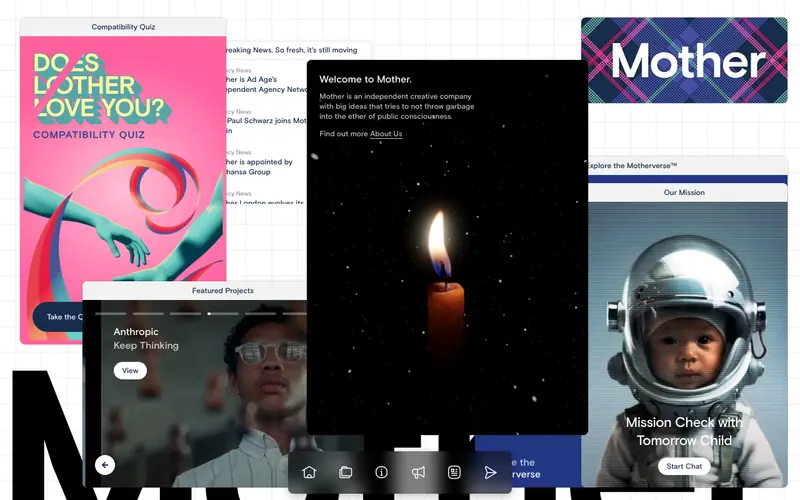The height and width of the screenshot is (500, 800).
Task: Start Chat with Tomorrow Child
Action: tap(684, 466)
